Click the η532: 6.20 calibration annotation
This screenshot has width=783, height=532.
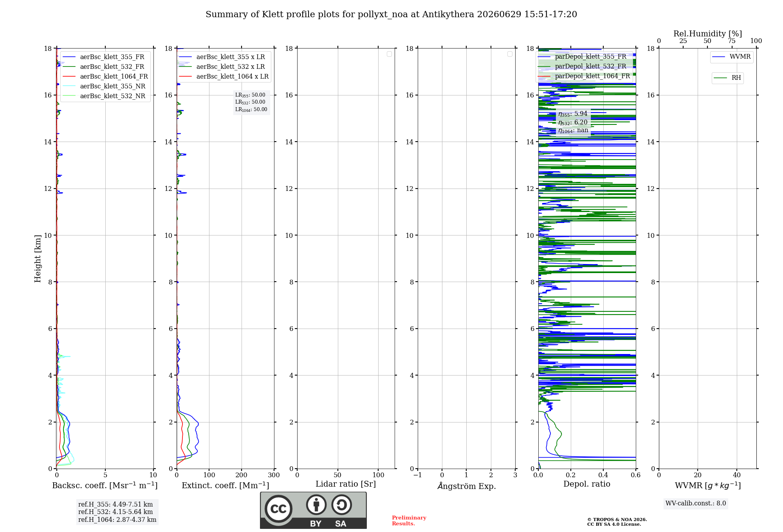tap(573, 122)
